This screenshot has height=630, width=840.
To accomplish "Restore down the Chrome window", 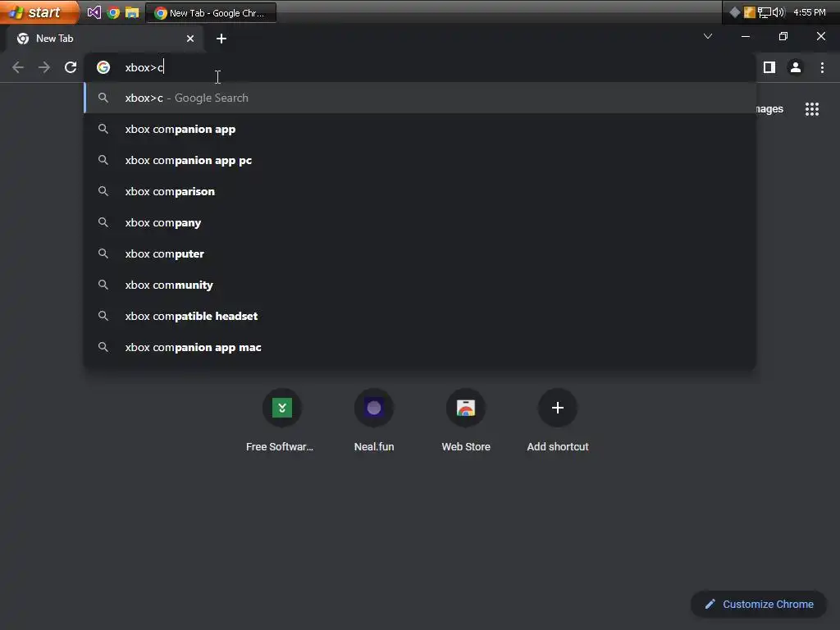I will [783, 36].
